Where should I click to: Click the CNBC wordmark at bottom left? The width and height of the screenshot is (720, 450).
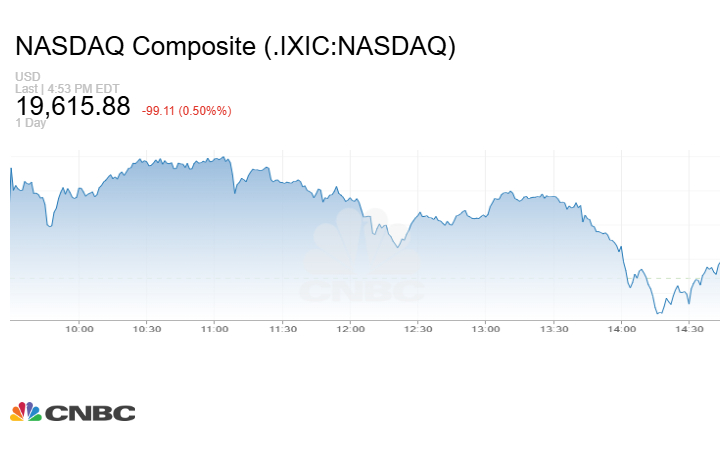point(89,413)
